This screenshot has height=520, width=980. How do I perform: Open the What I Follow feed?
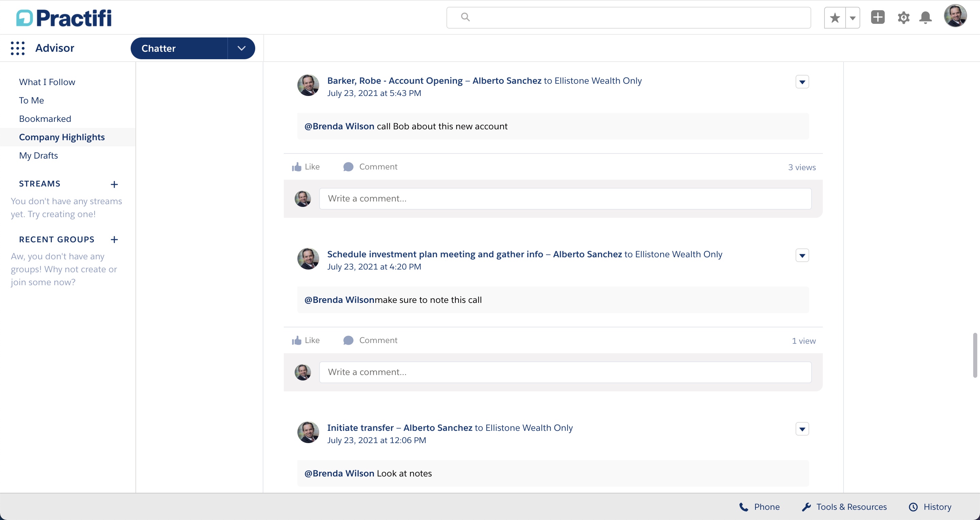pos(47,82)
